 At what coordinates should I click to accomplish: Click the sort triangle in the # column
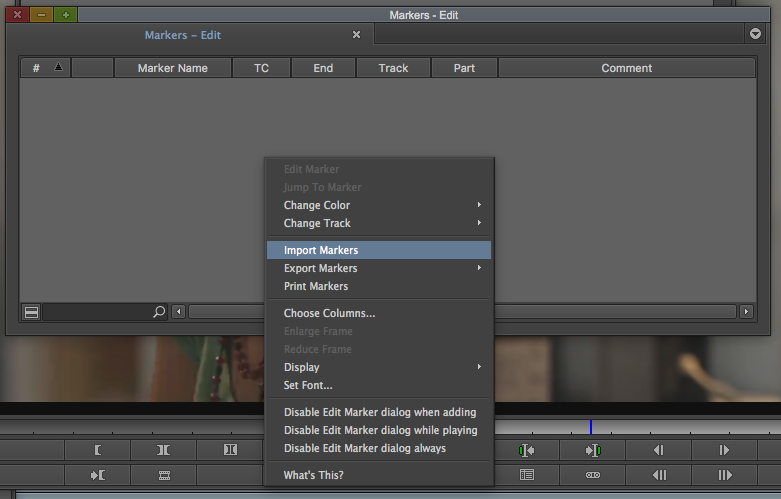click(x=57, y=67)
